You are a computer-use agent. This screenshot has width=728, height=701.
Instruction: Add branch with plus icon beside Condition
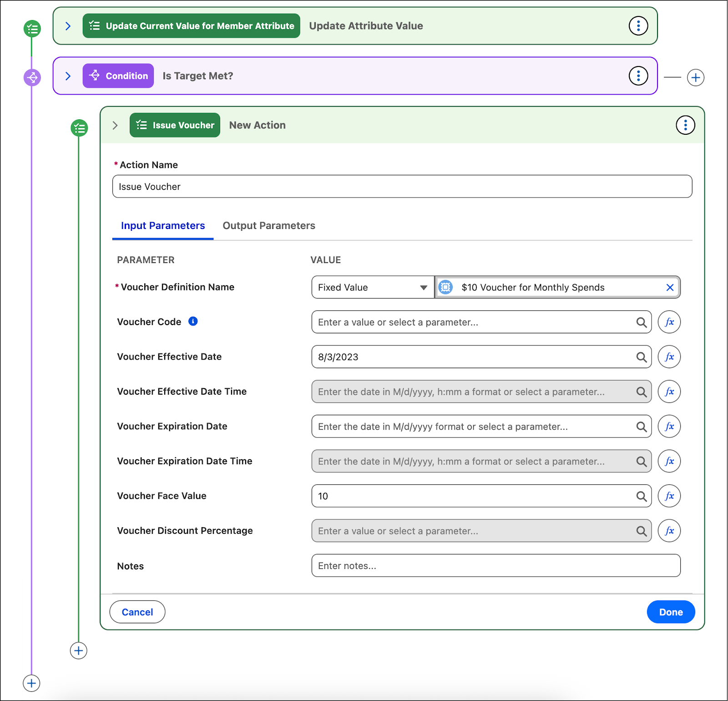point(695,78)
